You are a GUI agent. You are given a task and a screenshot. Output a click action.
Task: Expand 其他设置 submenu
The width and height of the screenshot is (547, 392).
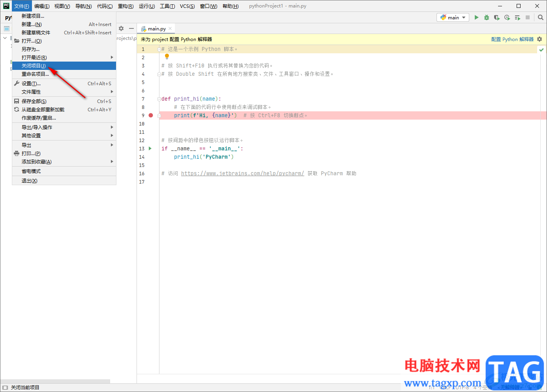click(64, 135)
